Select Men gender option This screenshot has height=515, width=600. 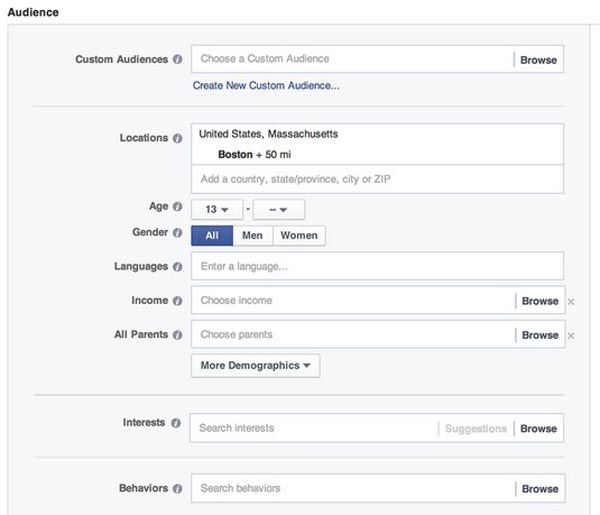click(x=253, y=235)
